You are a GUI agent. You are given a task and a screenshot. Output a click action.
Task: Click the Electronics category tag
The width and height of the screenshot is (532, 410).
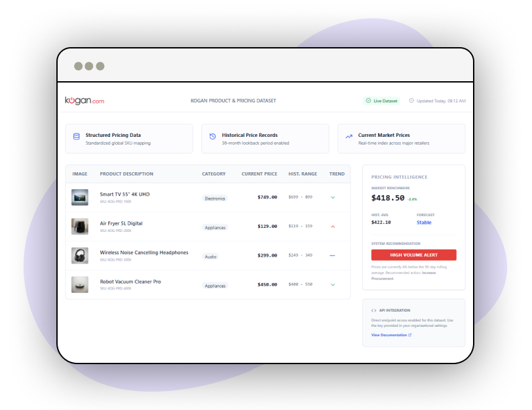(x=214, y=198)
